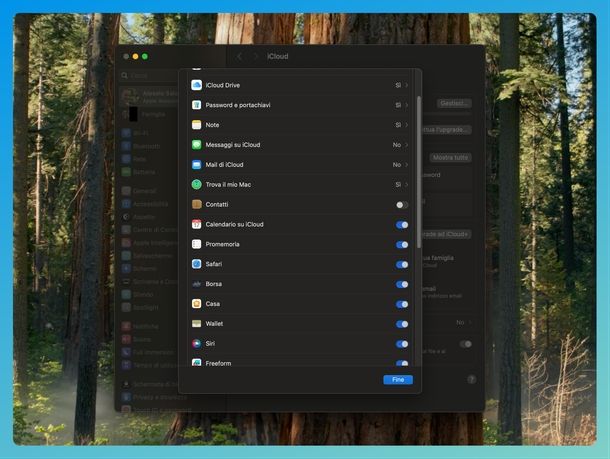Click the Wallet card icon
The image size is (610, 459).
(x=196, y=323)
